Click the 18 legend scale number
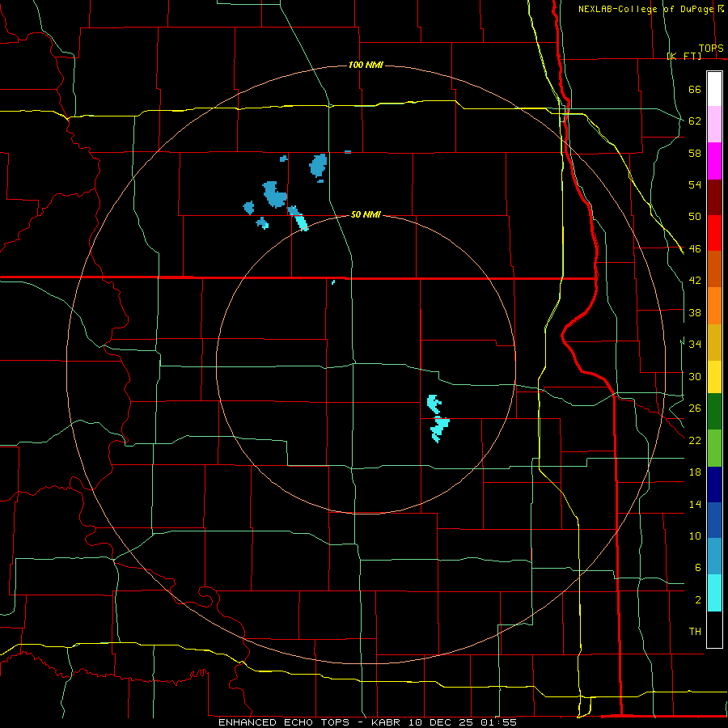This screenshot has width=728, height=728. (695, 472)
